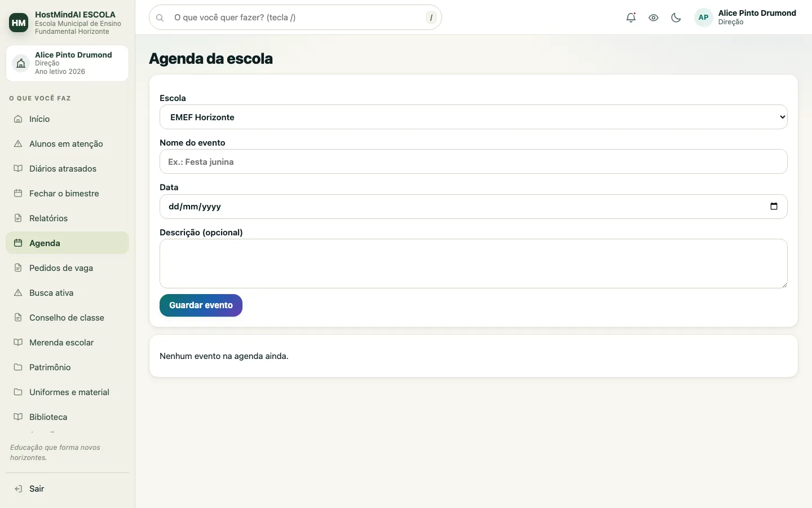Screen dimensions: 812x508
Task: Click the Patrimônio folder icon
Action: [18, 367]
